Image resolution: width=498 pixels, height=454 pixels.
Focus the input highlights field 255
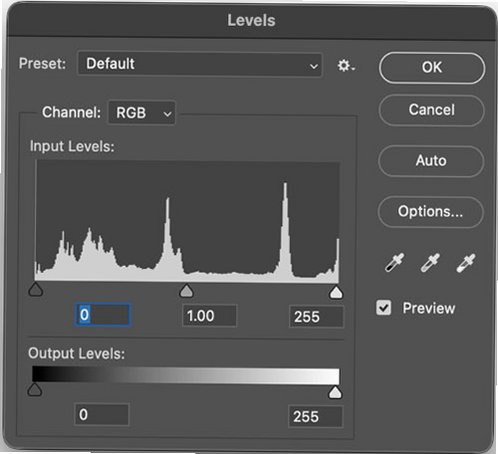click(316, 317)
